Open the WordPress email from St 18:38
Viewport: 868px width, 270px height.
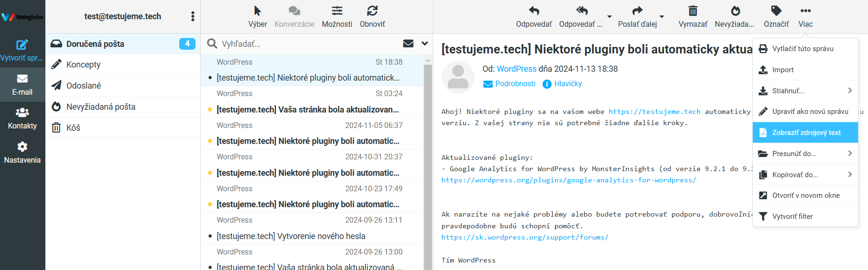coord(312,70)
